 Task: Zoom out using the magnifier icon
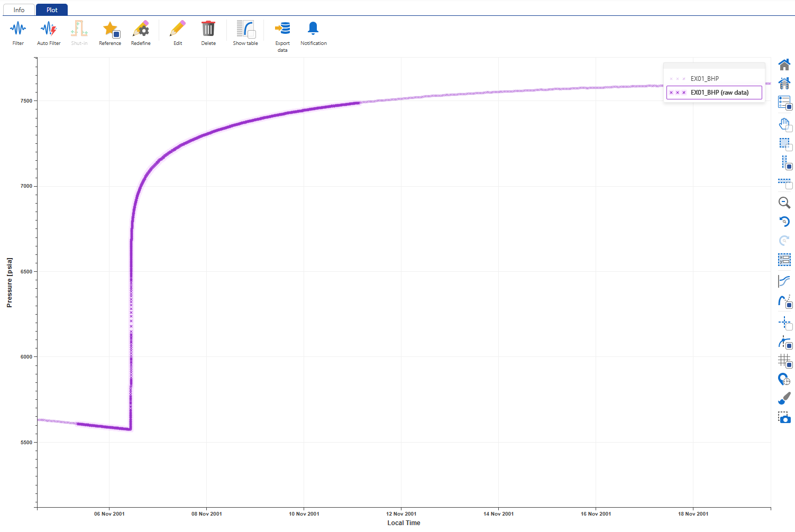coord(784,203)
